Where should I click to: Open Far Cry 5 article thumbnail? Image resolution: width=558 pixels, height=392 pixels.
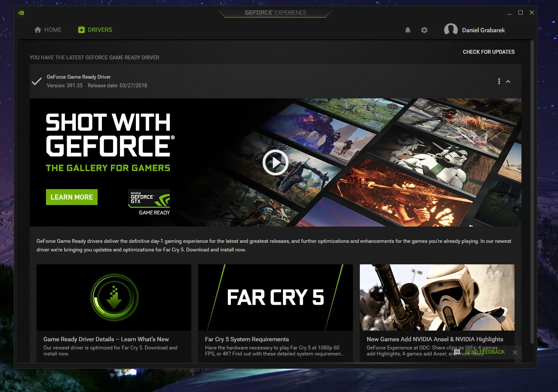(276, 297)
